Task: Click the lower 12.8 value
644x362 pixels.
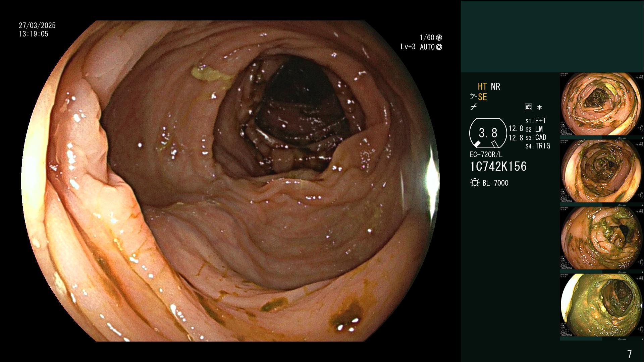Action: 516,138
